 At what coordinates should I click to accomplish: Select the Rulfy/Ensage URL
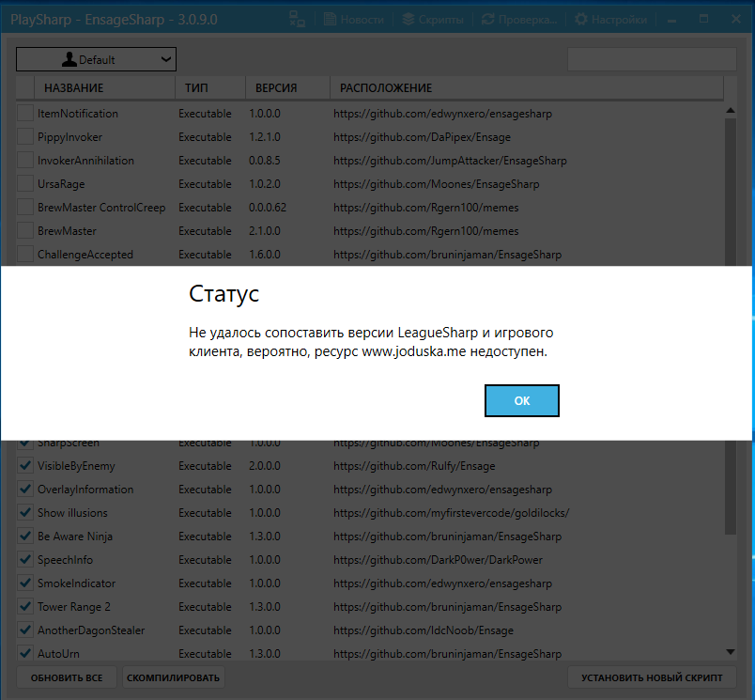coord(414,466)
